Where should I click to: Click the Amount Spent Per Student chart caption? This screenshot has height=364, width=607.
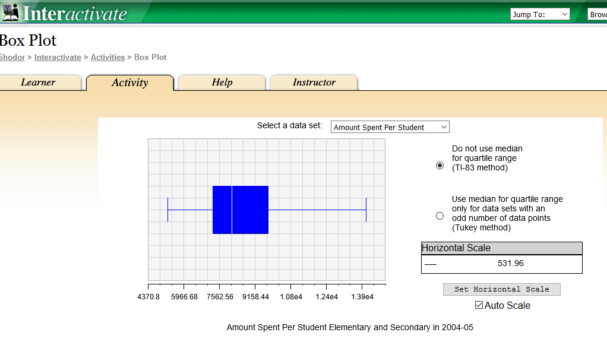(350, 327)
